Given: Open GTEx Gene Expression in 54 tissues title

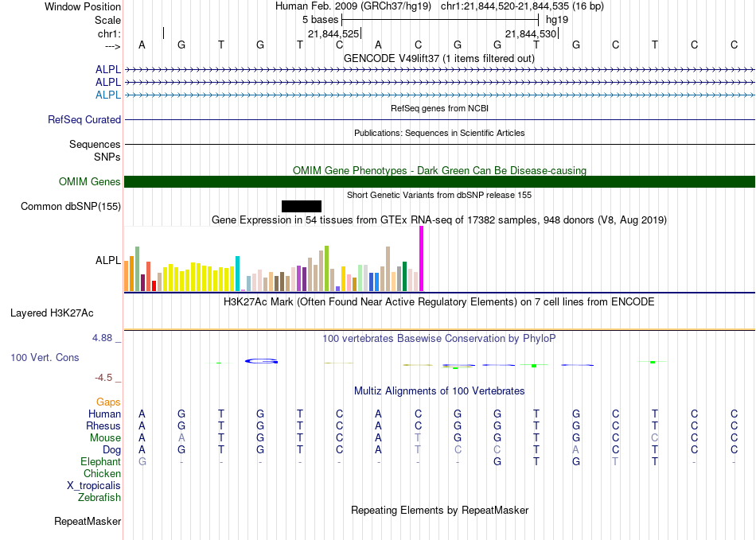Looking at the screenshot, I should [439, 220].
